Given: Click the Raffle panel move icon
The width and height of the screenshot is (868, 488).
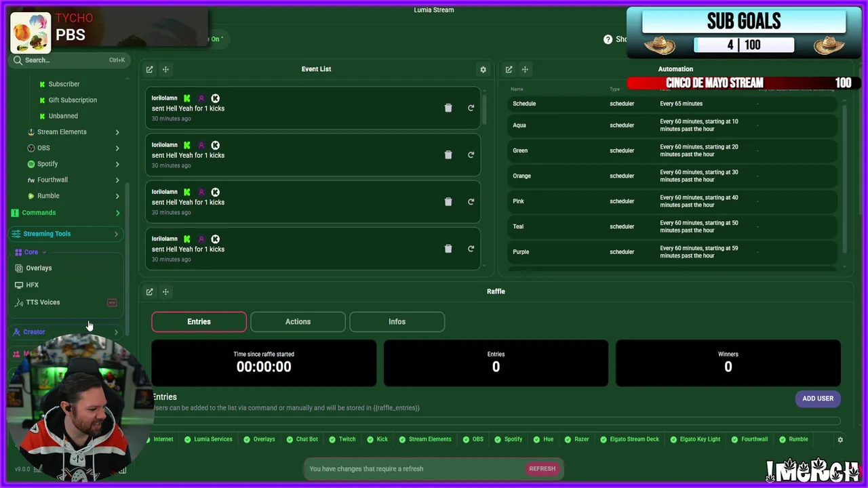Looking at the screenshot, I should click(165, 291).
